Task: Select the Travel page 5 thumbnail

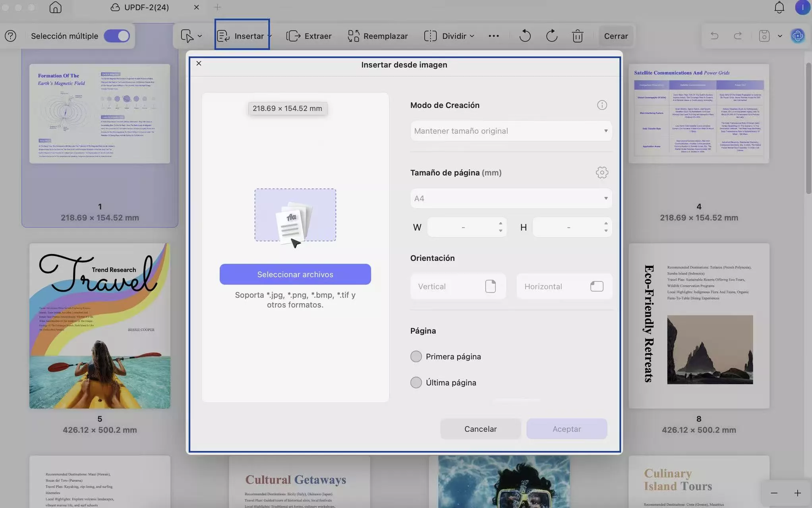Action: [100, 326]
